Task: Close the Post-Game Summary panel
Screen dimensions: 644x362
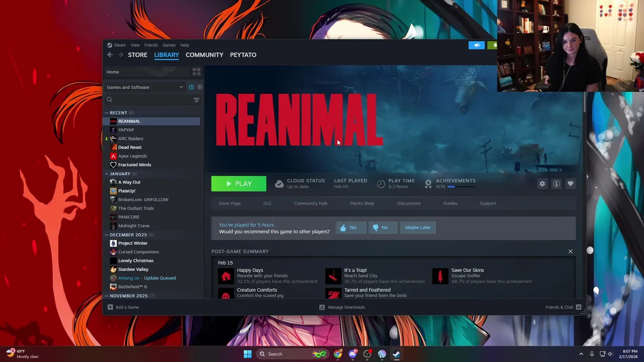Action: [571, 251]
